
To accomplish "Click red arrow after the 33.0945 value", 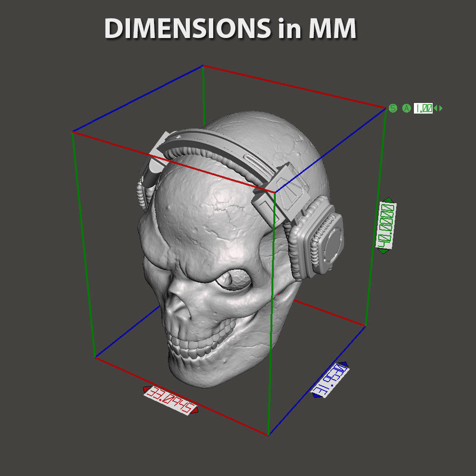I will (194, 411).
